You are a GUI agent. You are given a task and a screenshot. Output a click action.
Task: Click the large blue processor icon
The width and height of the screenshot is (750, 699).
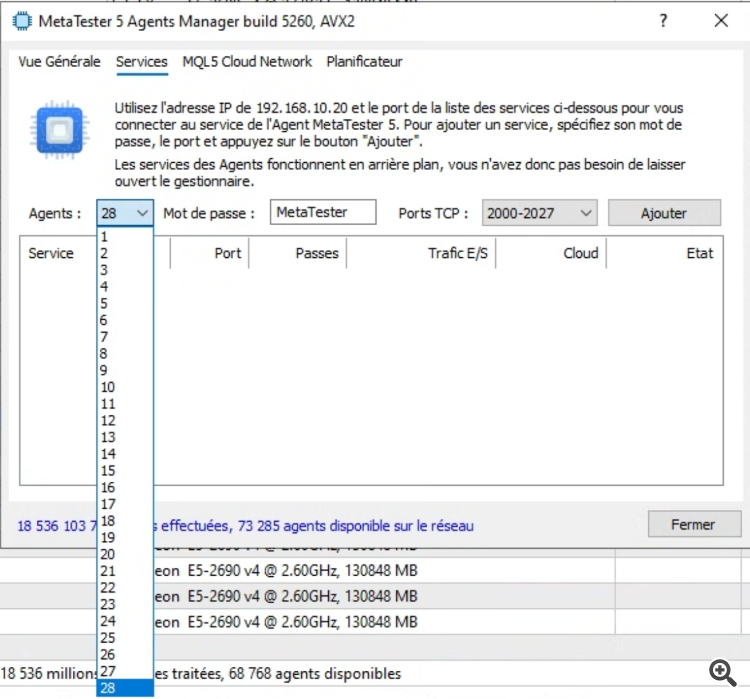60,130
